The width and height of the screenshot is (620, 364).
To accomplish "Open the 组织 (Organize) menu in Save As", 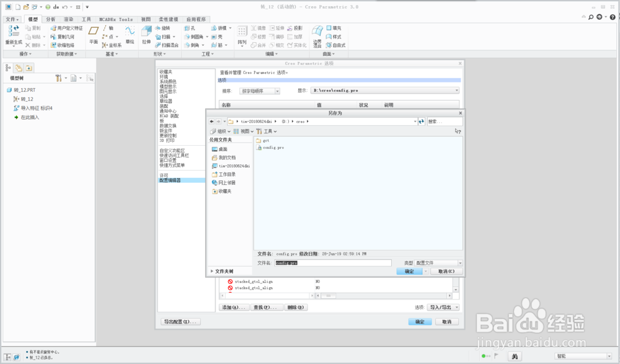I will point(220,131).
